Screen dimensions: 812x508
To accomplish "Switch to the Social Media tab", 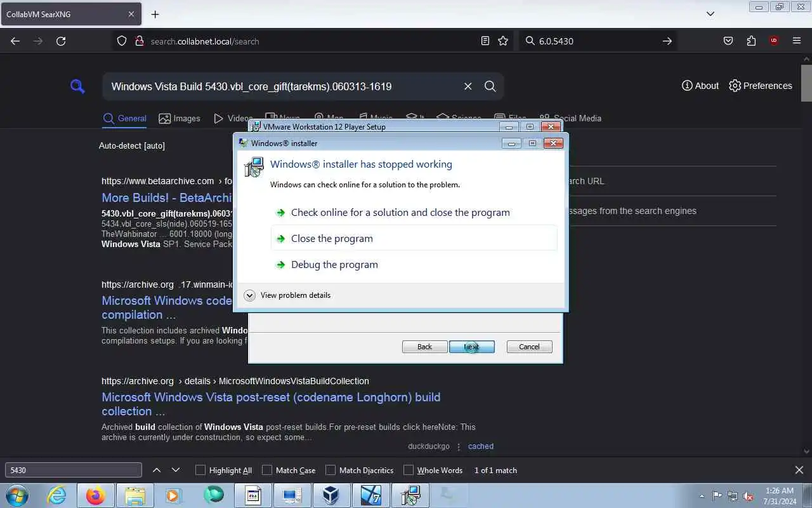I will point(570,118).
